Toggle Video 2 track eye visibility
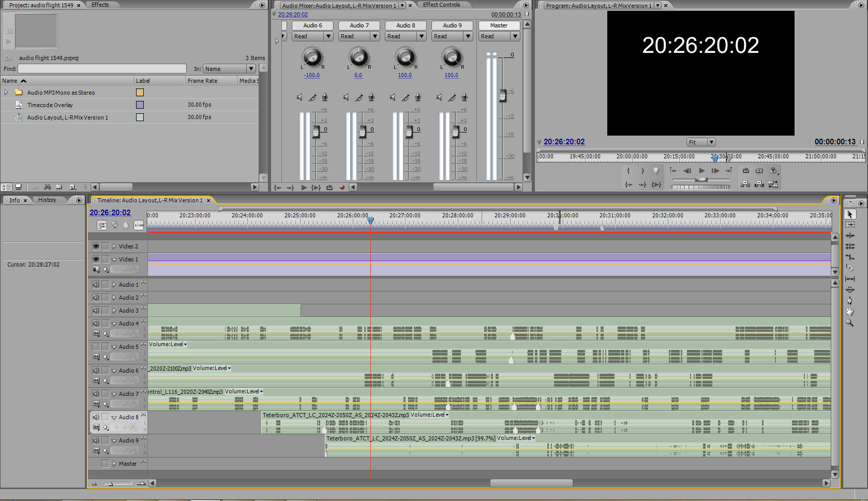The height and width of the screenshot is (501, 868). point(96,246)
